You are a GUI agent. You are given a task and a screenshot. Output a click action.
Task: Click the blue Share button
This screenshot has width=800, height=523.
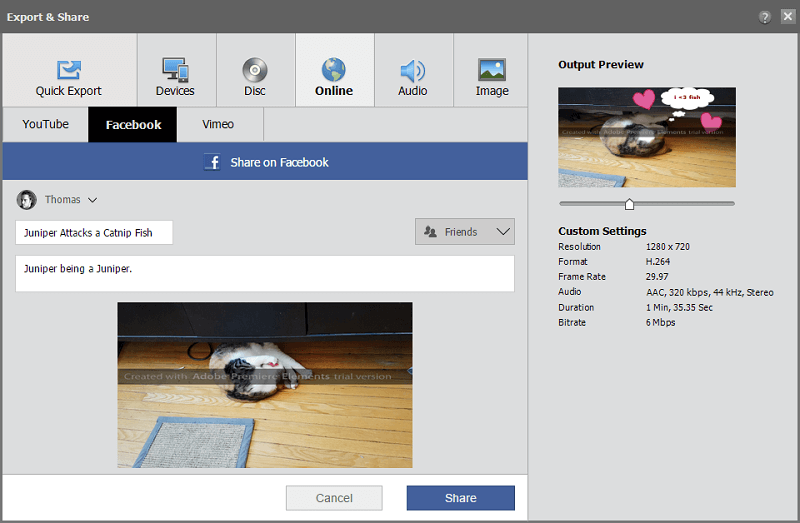pos(461,498)
